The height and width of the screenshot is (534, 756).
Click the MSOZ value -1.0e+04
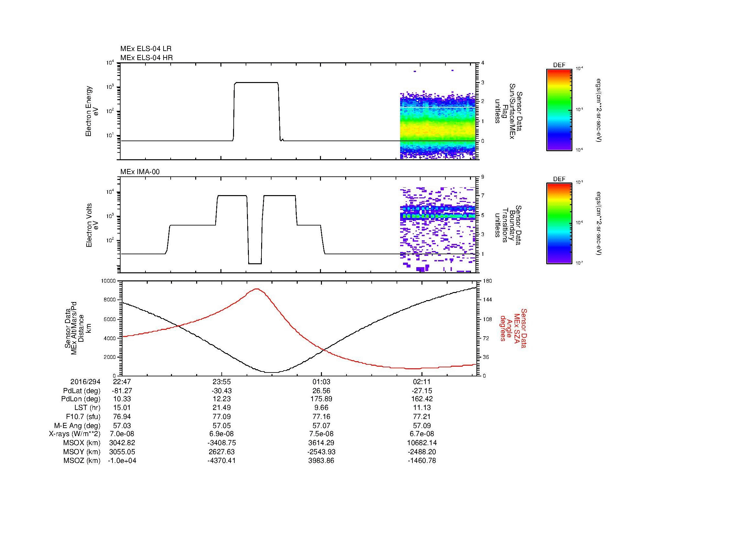point(122,461)
